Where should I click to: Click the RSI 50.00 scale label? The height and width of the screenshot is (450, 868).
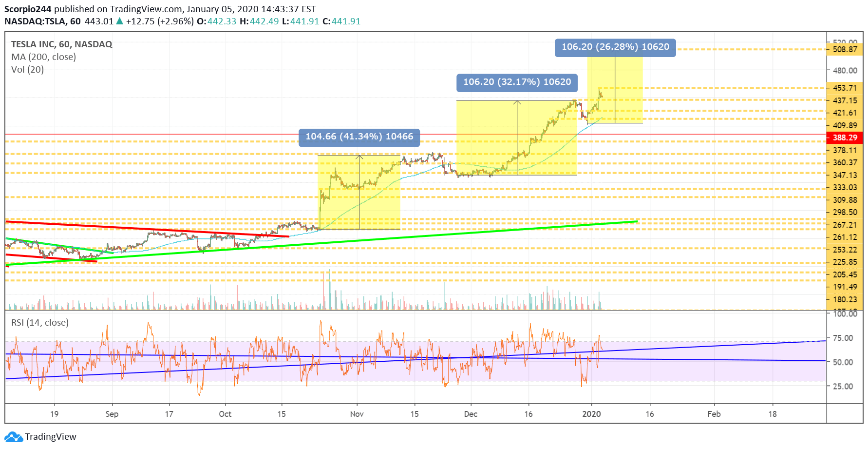pyautogui.click(x=843, y=362)
